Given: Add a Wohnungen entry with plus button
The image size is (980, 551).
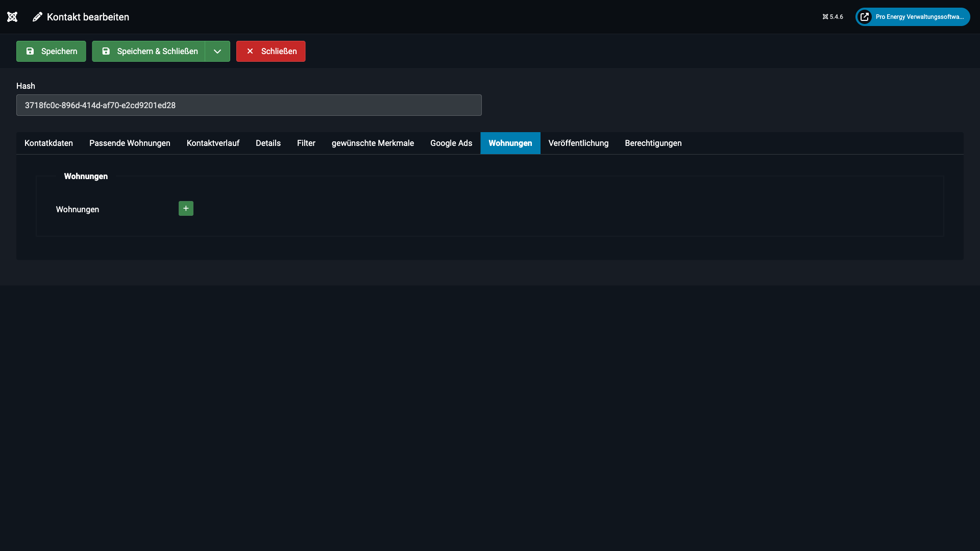Looking at the screenshot, I should coord(186,208).
